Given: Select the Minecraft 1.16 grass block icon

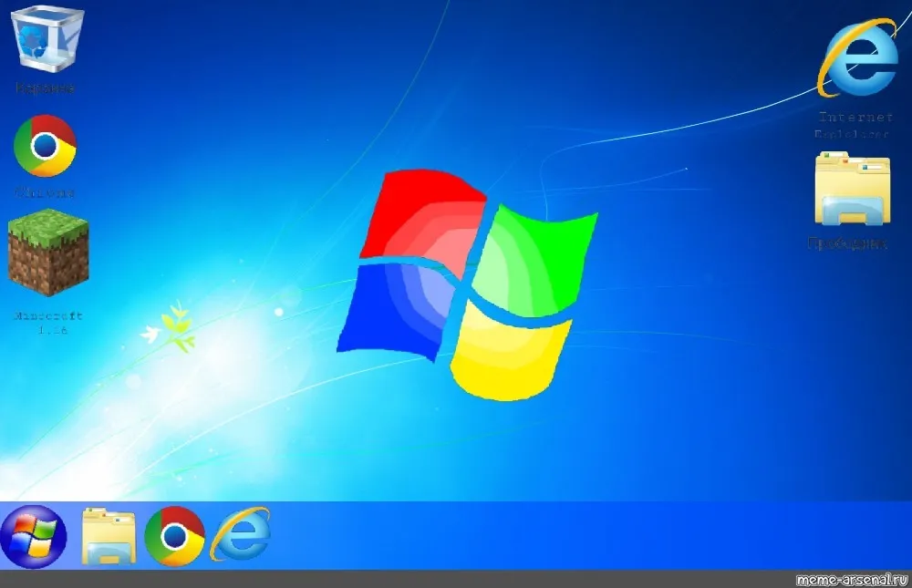Looking at the screenshot, I should pos(48,252).
